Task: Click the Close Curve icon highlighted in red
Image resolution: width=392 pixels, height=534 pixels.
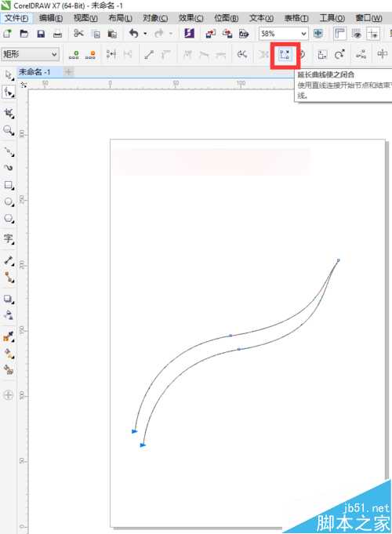Action: pos(285,54)
